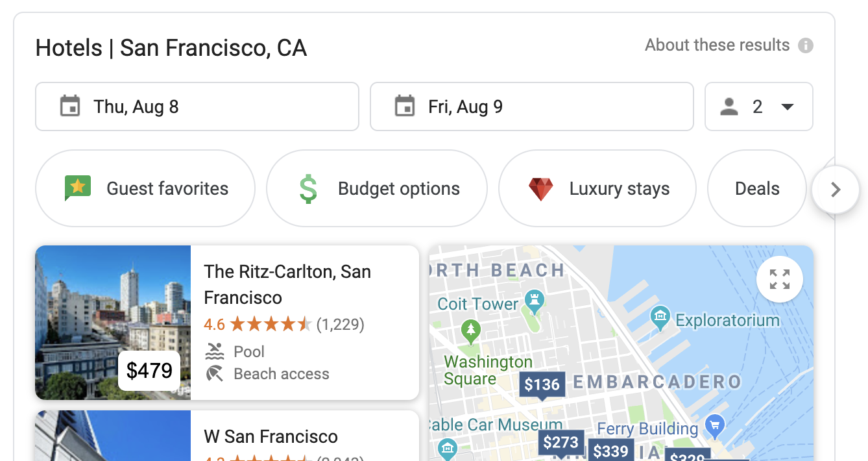Image resolution: width=868 pixels, height=461 pixels.
Task: Click the ruby gem icon on Luxury stays
Action: coord(540,188)
